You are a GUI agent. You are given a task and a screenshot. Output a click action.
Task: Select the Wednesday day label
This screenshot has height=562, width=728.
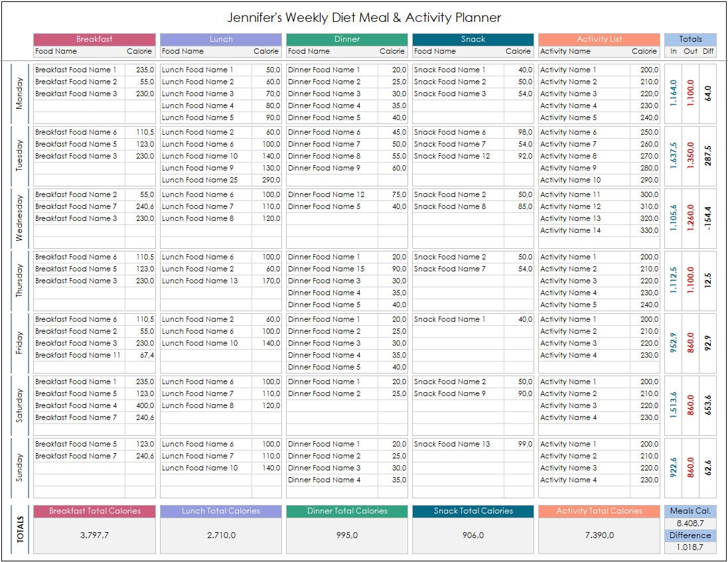point(19,218)
